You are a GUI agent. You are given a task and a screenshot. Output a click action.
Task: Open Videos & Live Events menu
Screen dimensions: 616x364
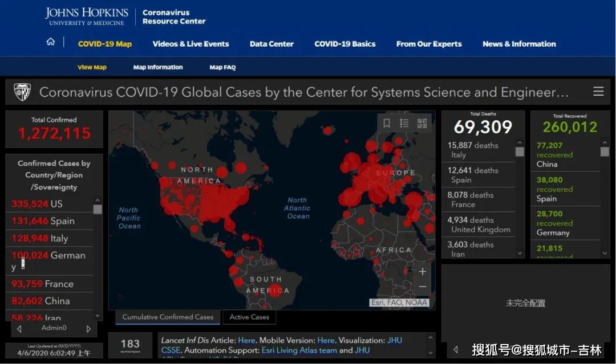pos(191,44)
